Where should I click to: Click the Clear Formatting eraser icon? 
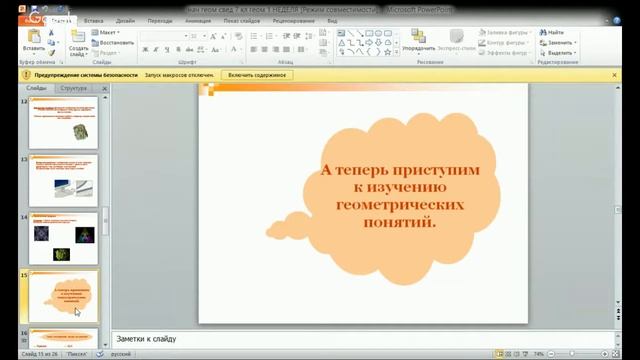[x=239, y=36]
